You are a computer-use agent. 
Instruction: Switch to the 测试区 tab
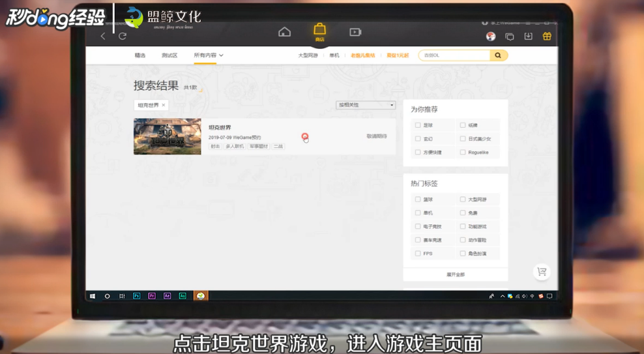pos(169,55)
